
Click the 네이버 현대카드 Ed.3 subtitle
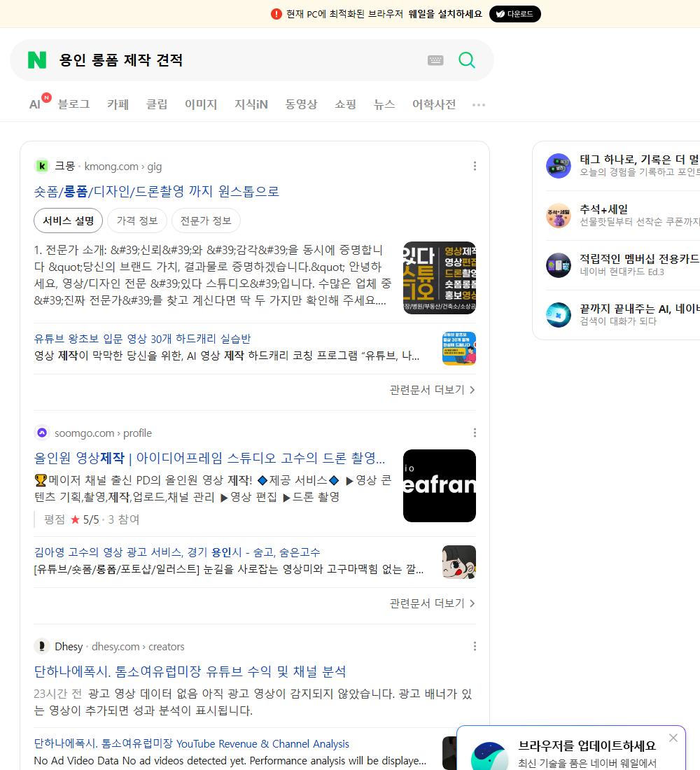point(622,272)
